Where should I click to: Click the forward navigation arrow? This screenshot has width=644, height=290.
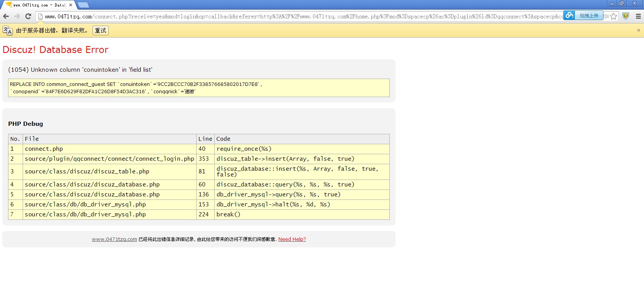[x=17, y=16]
